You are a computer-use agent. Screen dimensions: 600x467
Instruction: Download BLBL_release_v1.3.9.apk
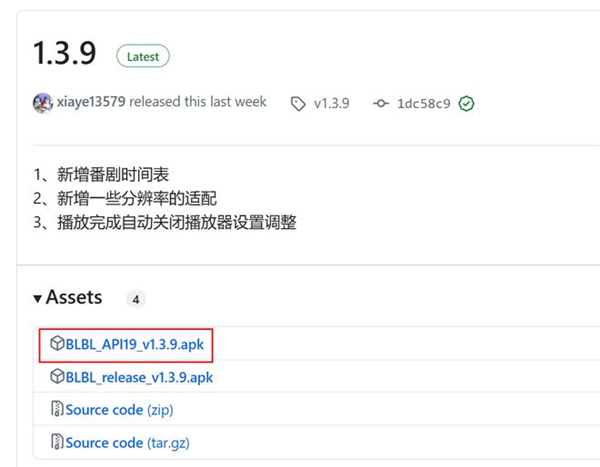[x=139, y=377]
